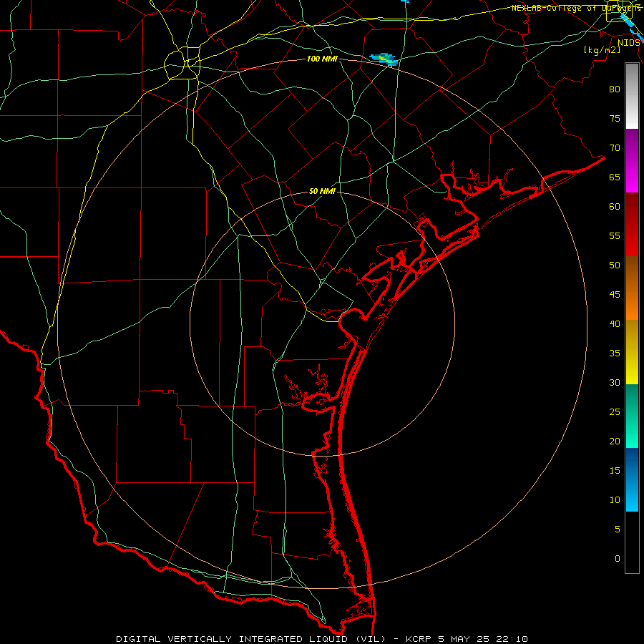Select the red segment of the color scale

pyautogui.click(x=632, y=225)
